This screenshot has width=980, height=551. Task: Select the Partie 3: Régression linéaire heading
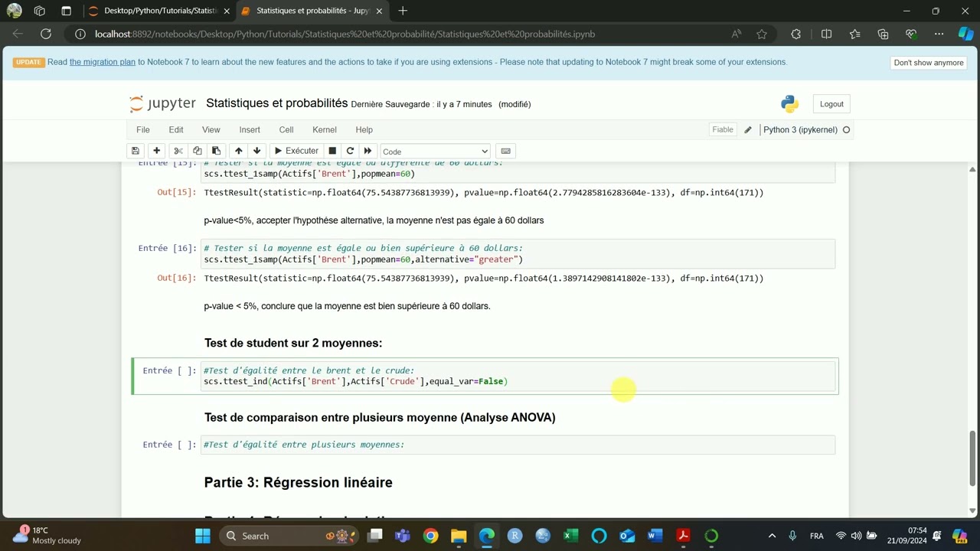299,482
